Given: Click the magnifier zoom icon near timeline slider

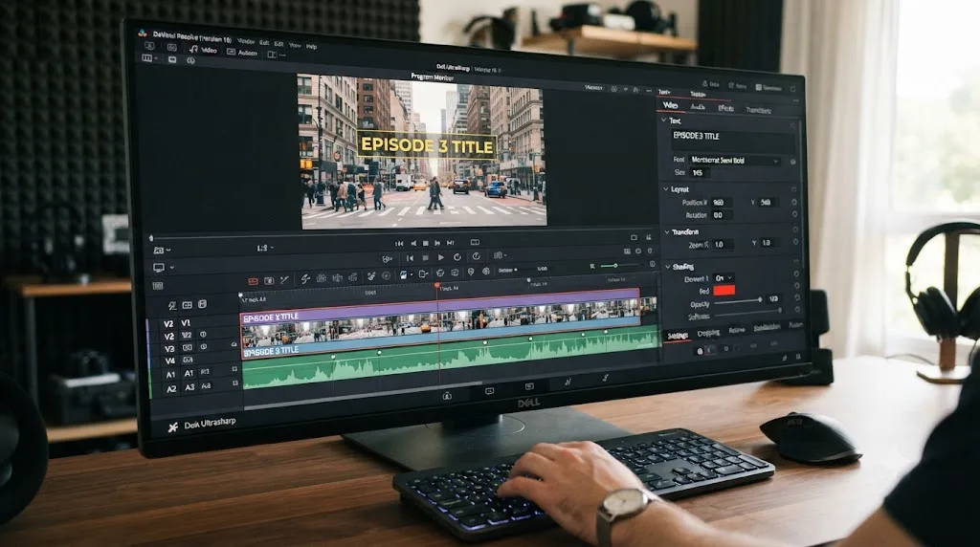Looking at the screenshot, I should pyautogui.click(x=591, y=267).
